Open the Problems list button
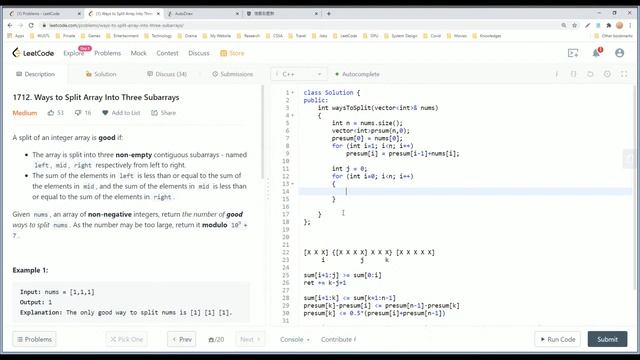 tap(34, 339)
